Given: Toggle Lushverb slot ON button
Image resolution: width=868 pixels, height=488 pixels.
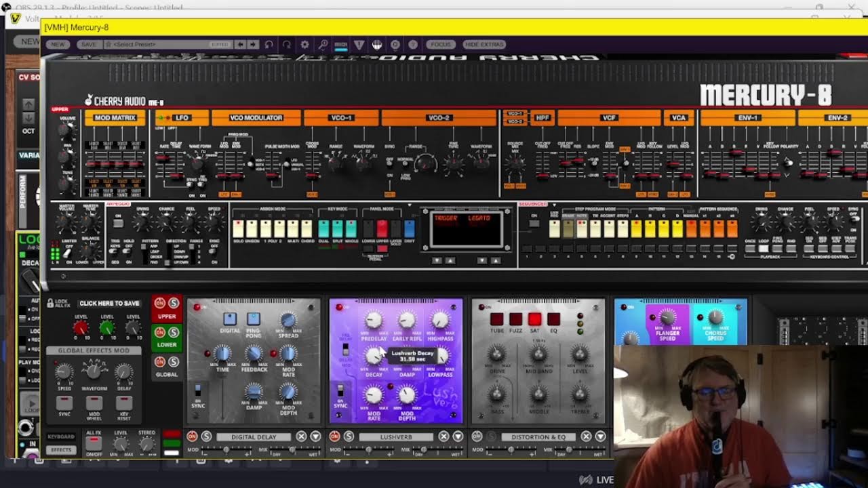Looking at the screenshot, I should click(x=334, y=436).
